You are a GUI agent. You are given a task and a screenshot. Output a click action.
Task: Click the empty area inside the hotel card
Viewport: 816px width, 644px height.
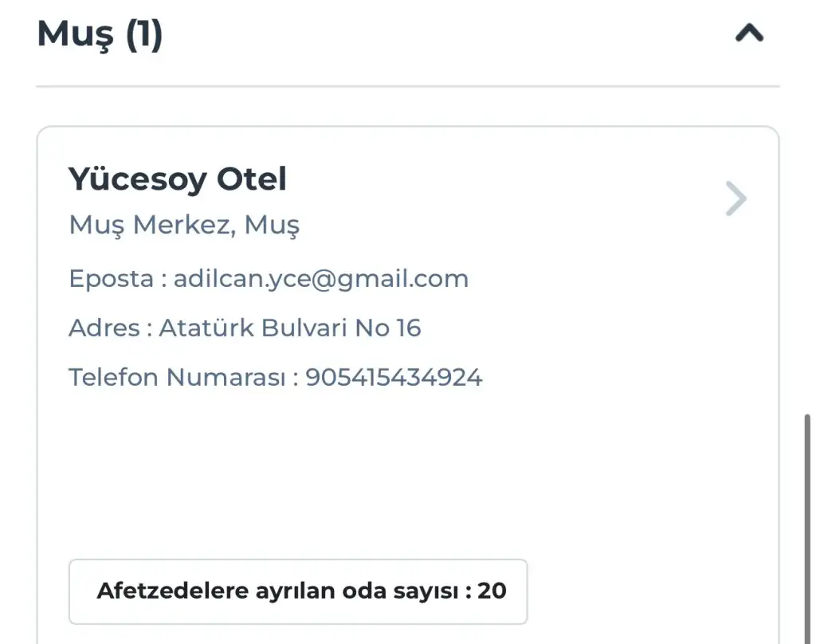point(398,470)
